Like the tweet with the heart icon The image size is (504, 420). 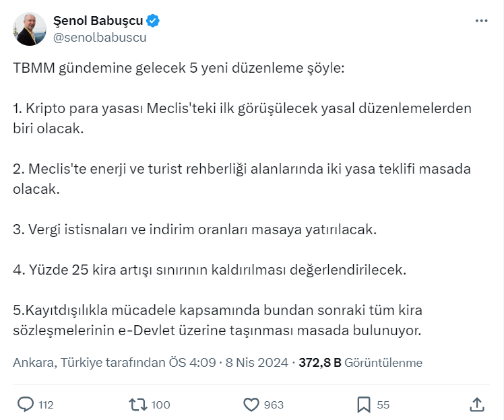point(251,404)
